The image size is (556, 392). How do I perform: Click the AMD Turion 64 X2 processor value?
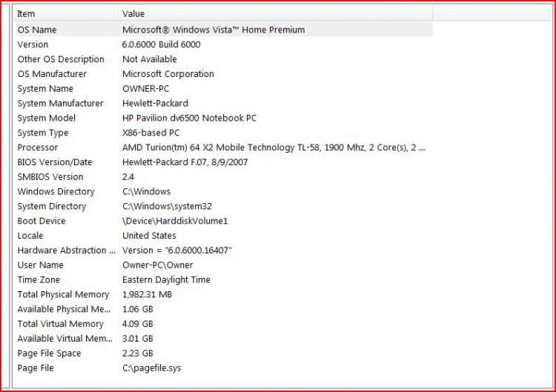pyautogui.click(x=274, y=147)
